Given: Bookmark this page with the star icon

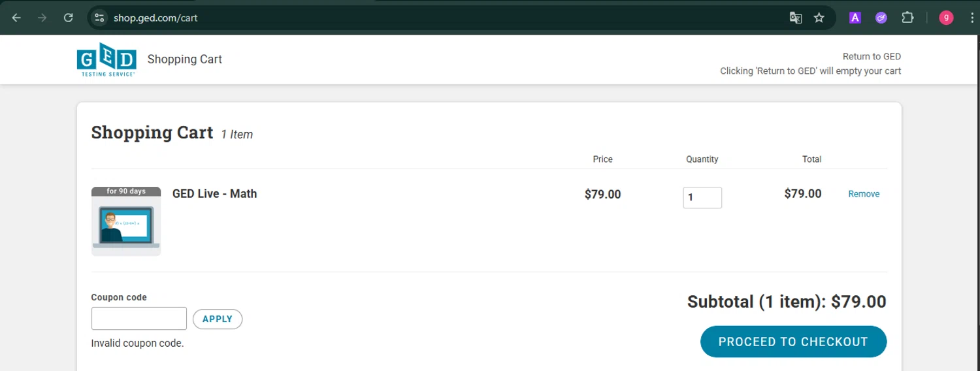Looking at the screenshot, I should (819, 18).
